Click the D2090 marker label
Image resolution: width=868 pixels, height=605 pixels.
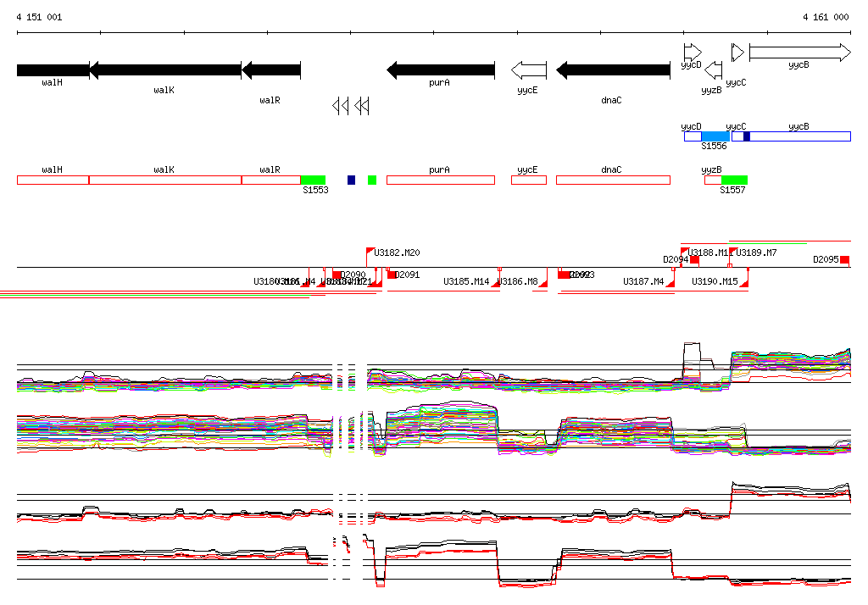tap(353, 275)
